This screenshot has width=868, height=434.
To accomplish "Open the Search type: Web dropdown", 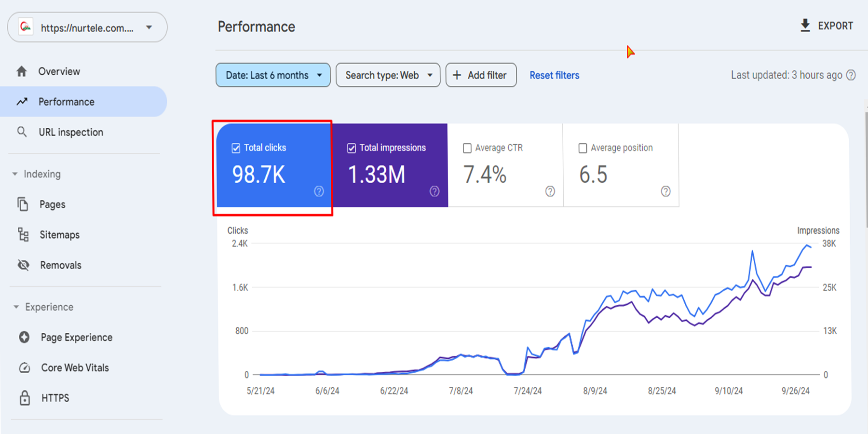I will tap(388, 75).
